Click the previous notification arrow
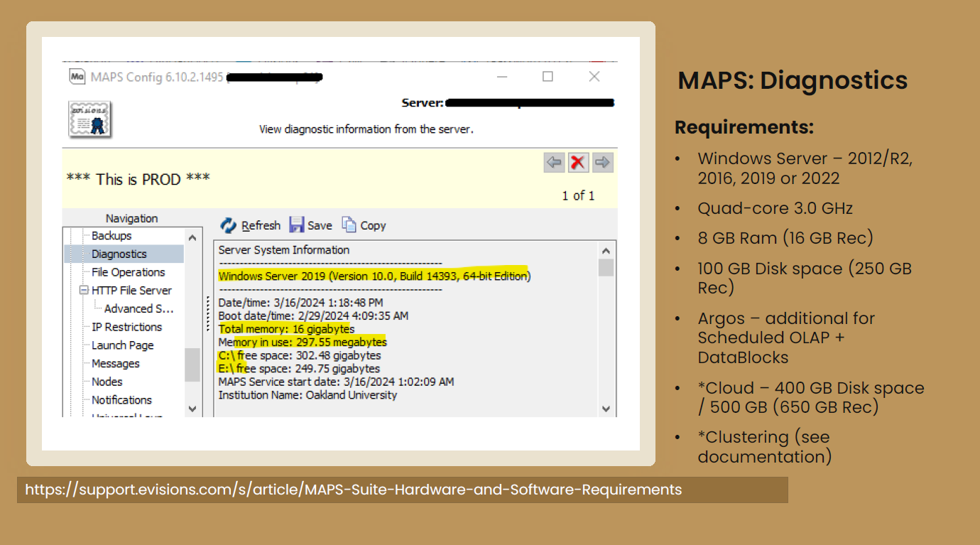 pos(554,162)
